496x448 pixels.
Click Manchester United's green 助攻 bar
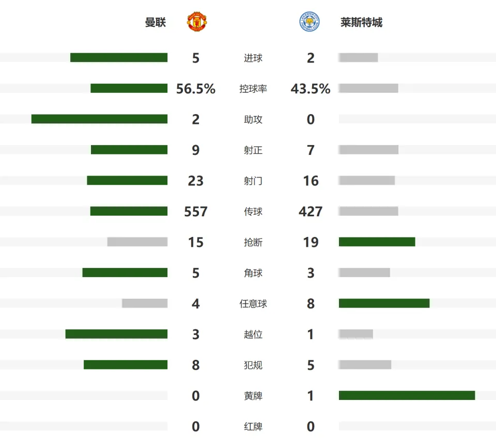pyautogui.click(x=99, y=119)
